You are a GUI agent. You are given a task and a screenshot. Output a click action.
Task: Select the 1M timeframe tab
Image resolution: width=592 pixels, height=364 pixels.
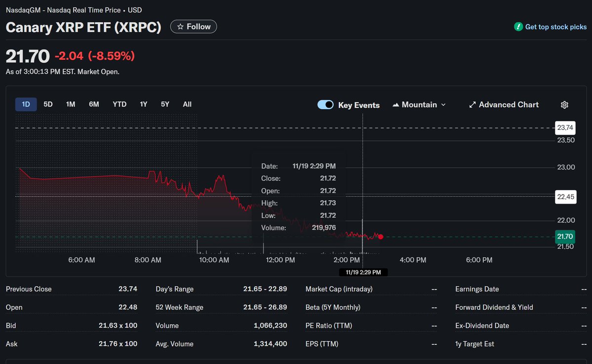coord(70,104)
